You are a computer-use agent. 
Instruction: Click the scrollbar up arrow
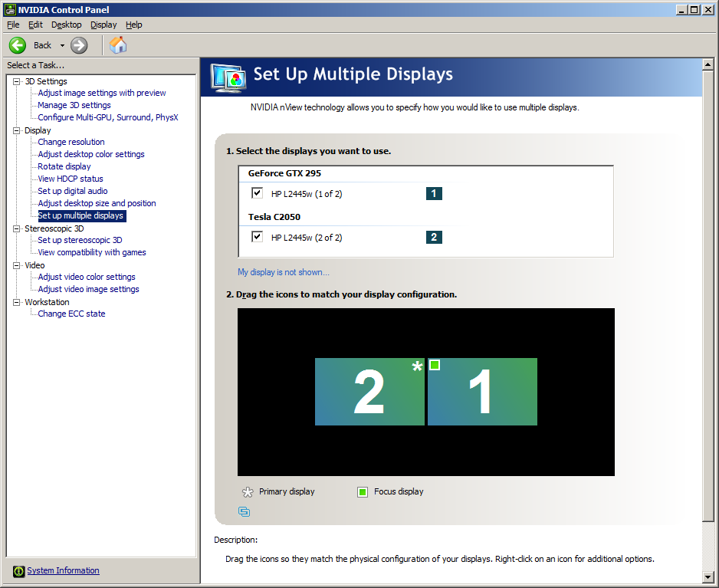pyautogui.click(x=708, y=64)
